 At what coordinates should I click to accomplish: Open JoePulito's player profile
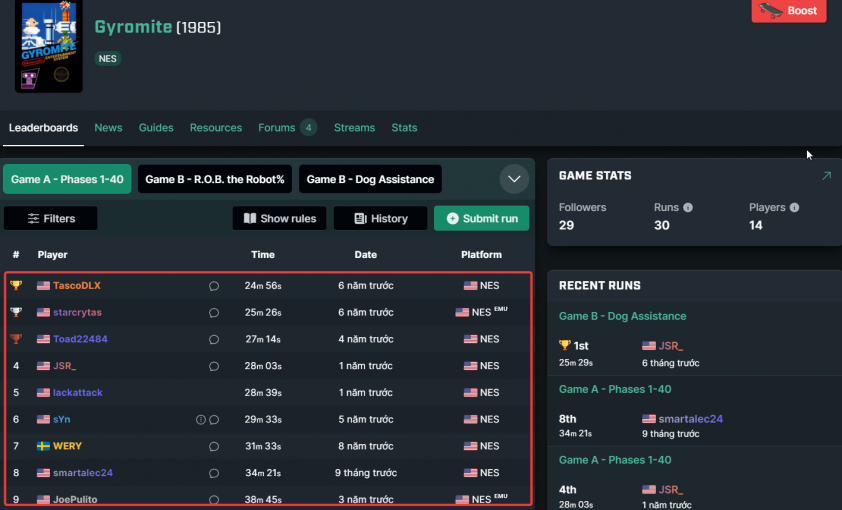75,499
